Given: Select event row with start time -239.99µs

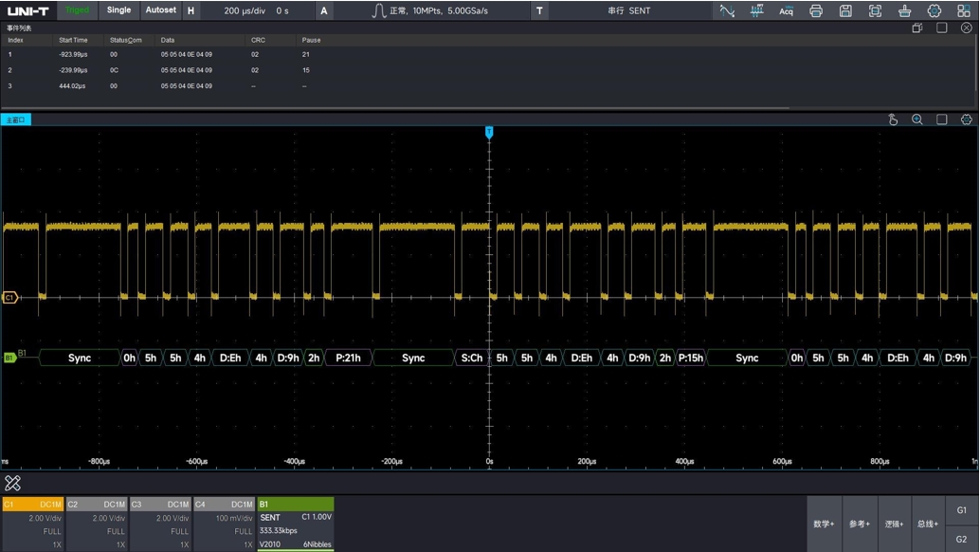Looking at the screenshot, I should pyautogui.click(x=487, y=70).
